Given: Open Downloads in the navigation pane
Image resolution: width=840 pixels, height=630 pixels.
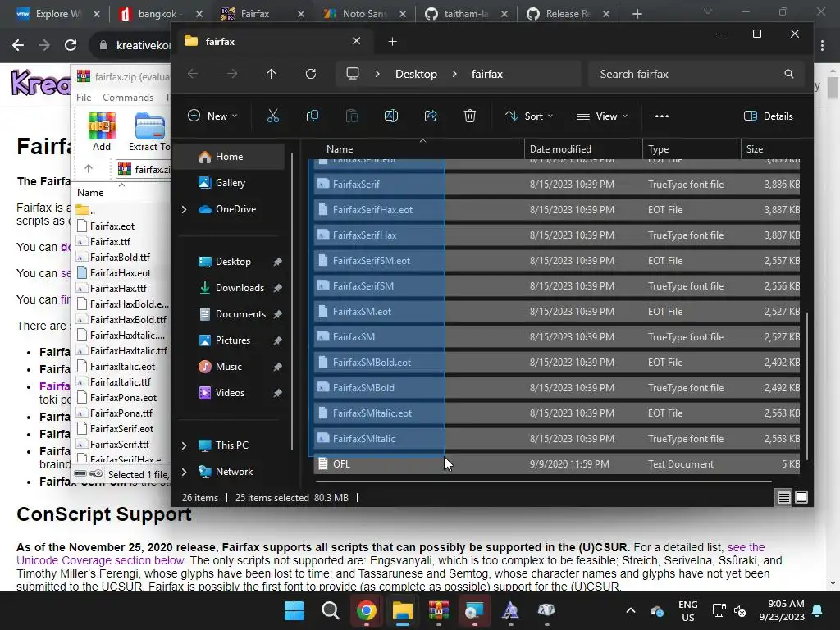Looking at the screenshot, I should (x=240, y=288).
